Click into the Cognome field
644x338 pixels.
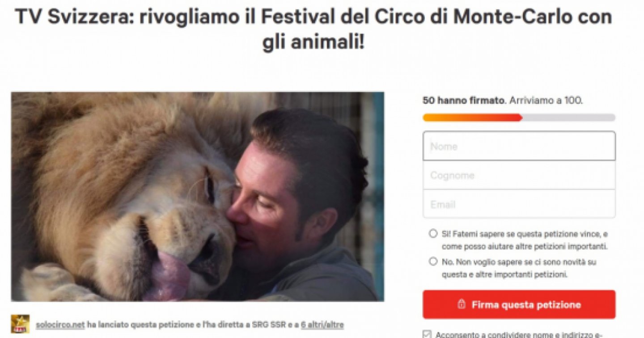coord(519,175)
